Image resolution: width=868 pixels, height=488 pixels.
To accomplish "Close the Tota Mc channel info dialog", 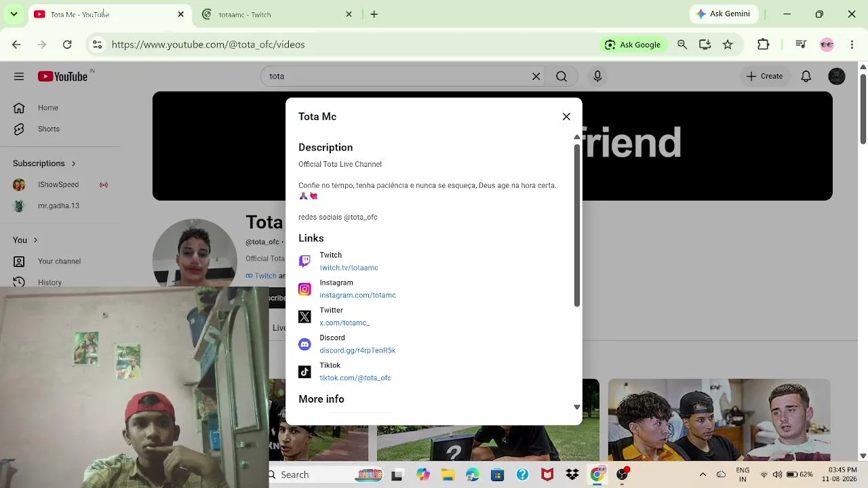I will 566,117.
